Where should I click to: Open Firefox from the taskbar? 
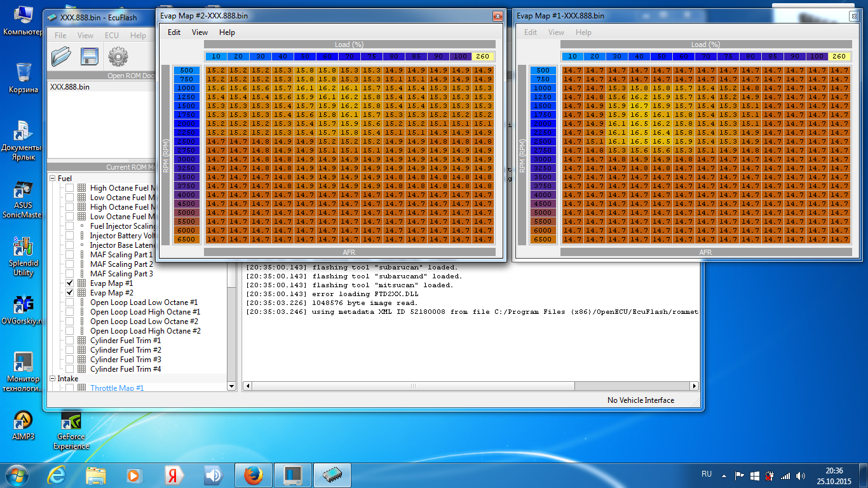tap(253, 475)
